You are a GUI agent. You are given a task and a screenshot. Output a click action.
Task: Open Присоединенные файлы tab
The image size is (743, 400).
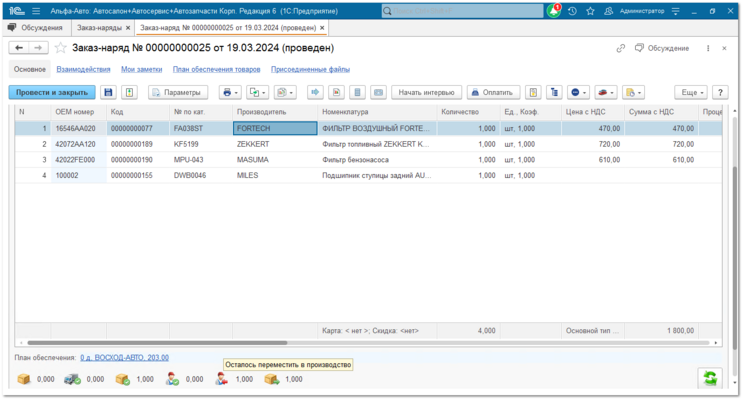(x=310, y=69)
